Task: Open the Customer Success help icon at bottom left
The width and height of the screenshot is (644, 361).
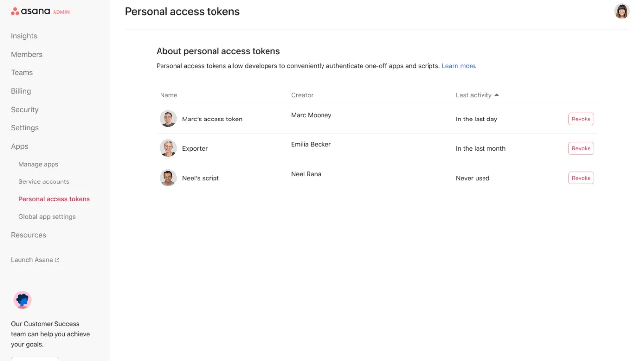Action: [x=22, y=300]
